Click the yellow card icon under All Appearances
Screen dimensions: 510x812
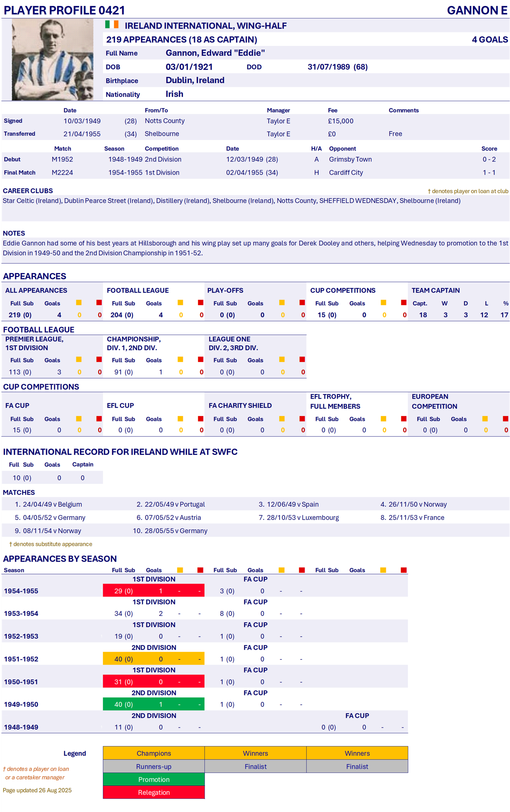79,302
